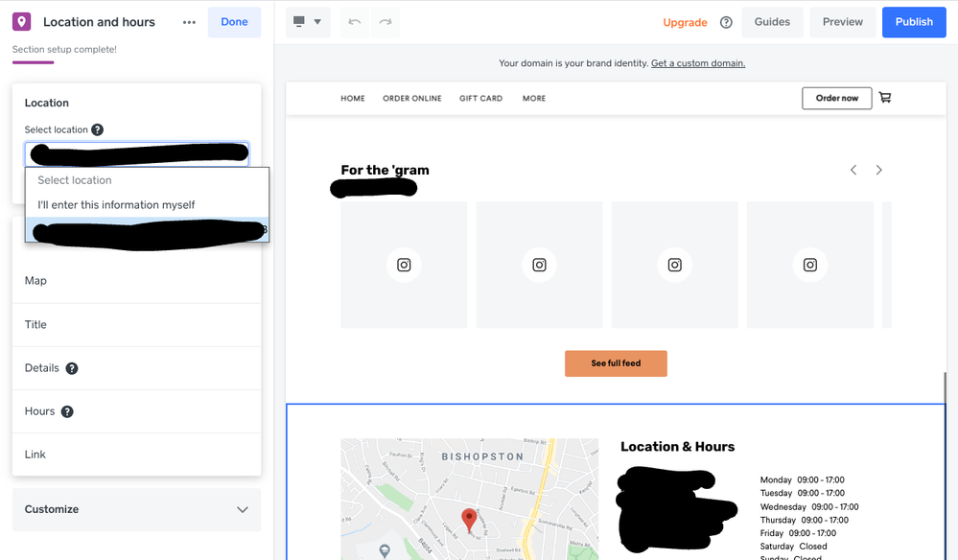The image size is (958, 560).
Task: Click the three-dot more options icon
Action: coord(189,22)
